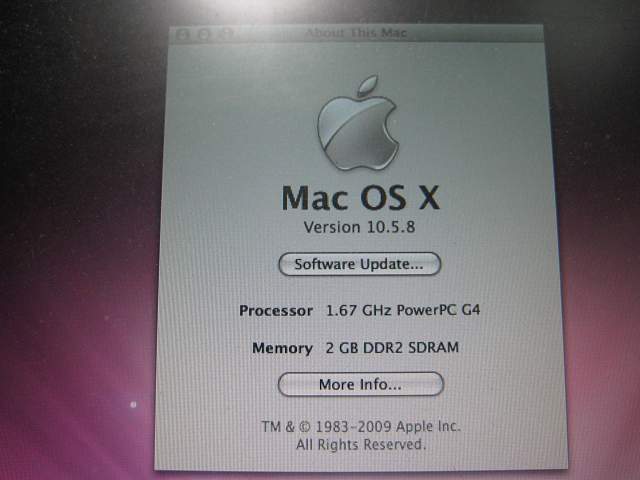Open More Info... for system details
Screen dimensions: 640x480
(360, 384)
